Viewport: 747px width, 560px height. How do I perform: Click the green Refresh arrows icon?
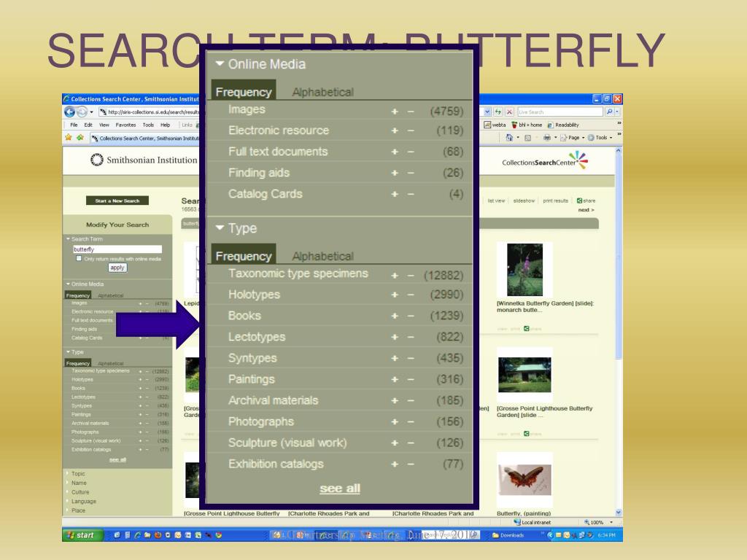(498, 112)
